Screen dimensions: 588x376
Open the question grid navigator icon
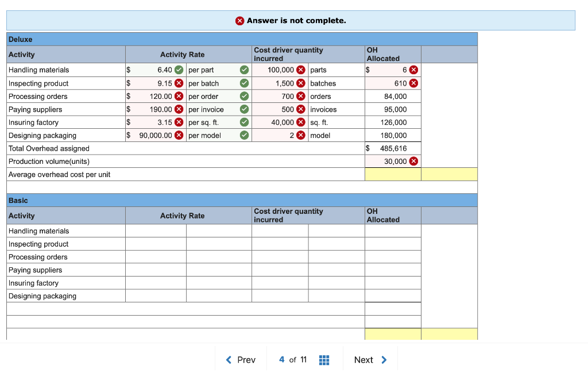324,360
